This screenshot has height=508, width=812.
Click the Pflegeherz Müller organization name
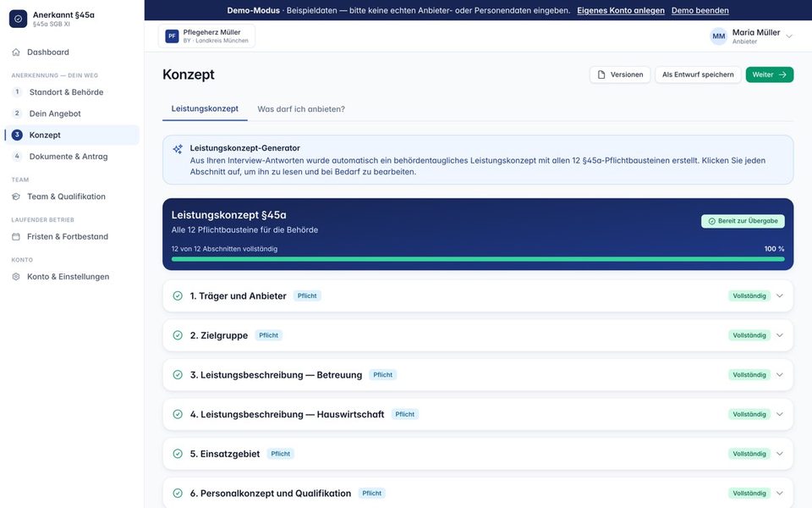[211, 32]
